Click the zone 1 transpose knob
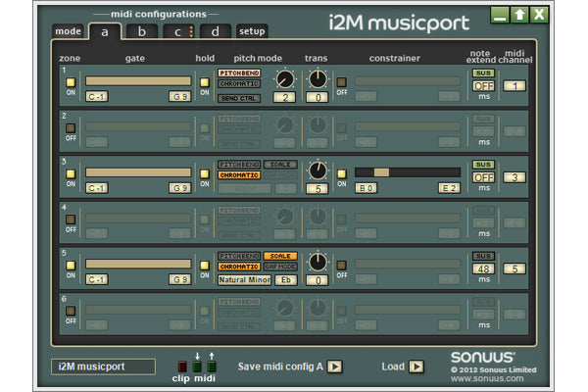The width and height of the screenshot is (588, 392). pyautogui.click(x=317, y=79)
